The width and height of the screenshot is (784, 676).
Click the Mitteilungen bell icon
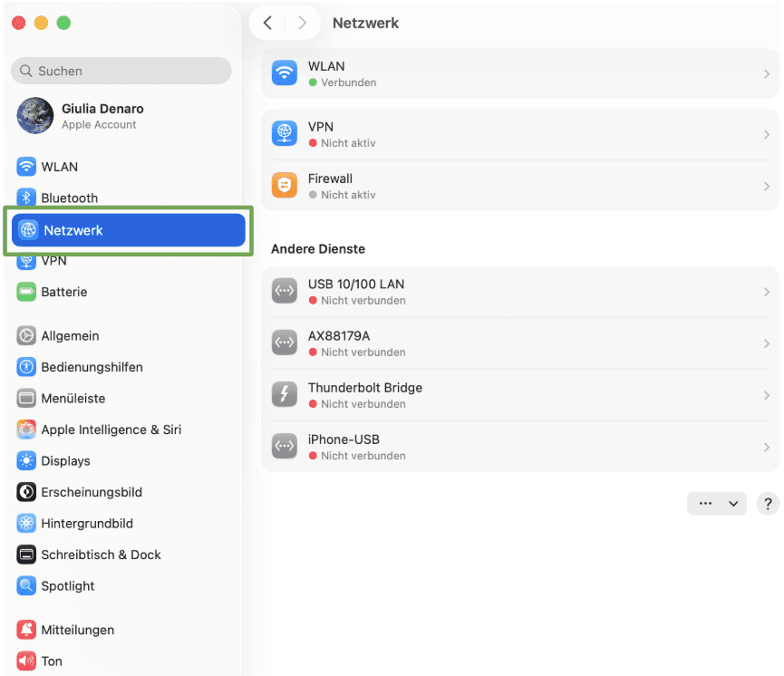tap(24, 629)
